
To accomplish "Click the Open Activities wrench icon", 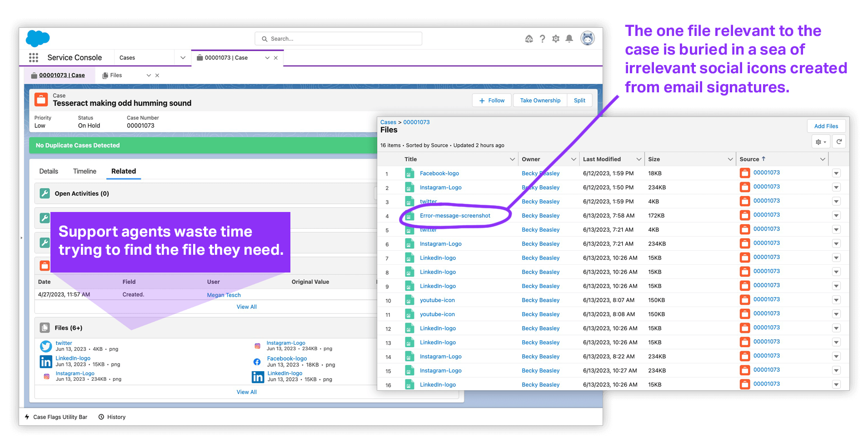I will [45, 193].
